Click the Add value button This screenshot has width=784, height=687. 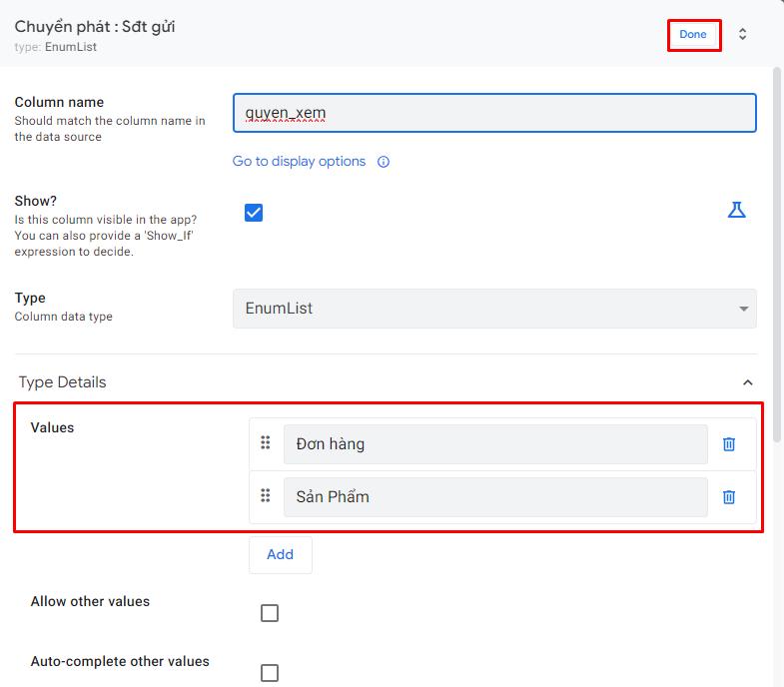(x=281, y=554)
